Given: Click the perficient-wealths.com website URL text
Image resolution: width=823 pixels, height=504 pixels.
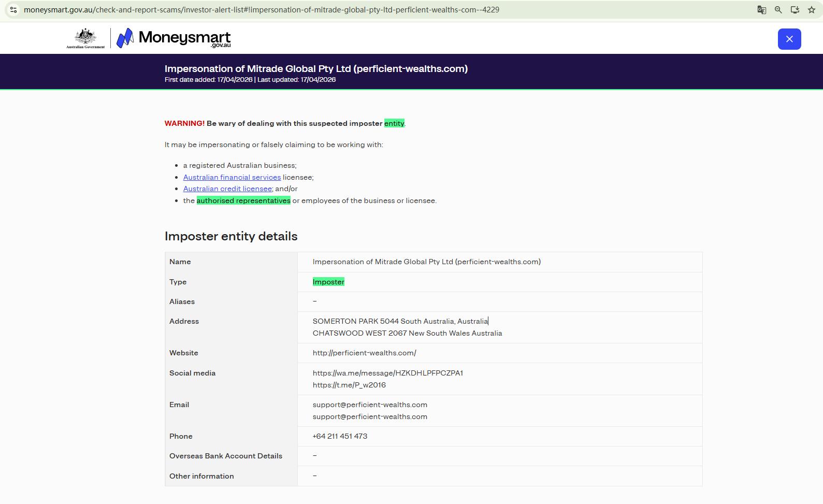Looking at the screenshot, I should tap(364, 353).
